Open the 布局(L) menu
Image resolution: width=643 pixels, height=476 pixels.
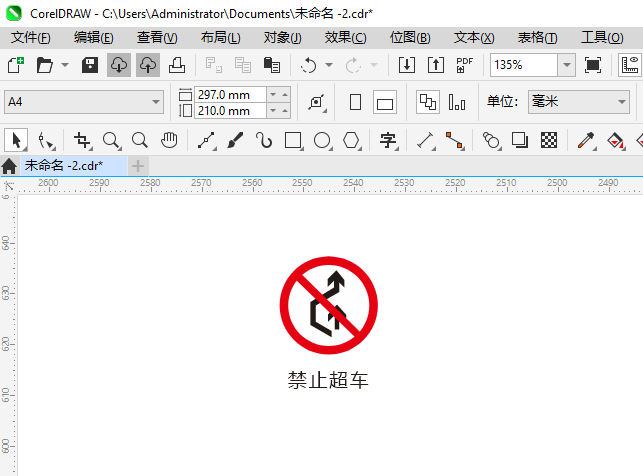point(221,38)
